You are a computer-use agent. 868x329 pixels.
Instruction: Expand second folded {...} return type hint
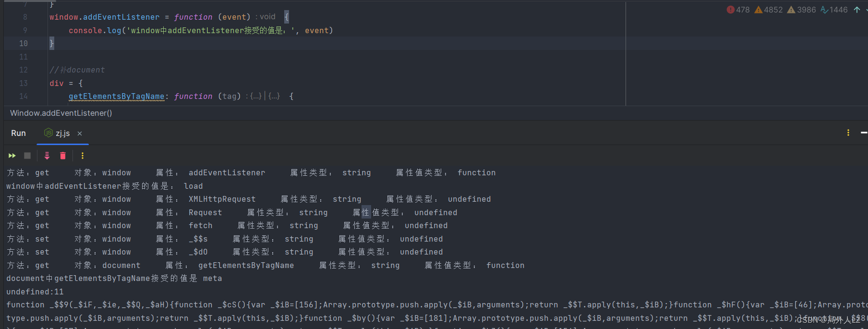[x=274, y=96]
